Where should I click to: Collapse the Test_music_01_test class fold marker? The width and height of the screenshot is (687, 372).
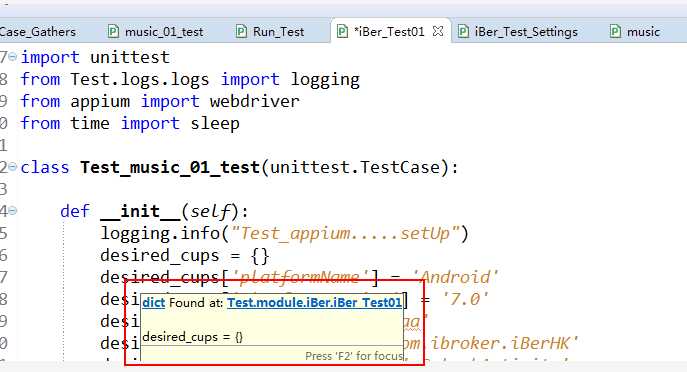pos(13,167)
